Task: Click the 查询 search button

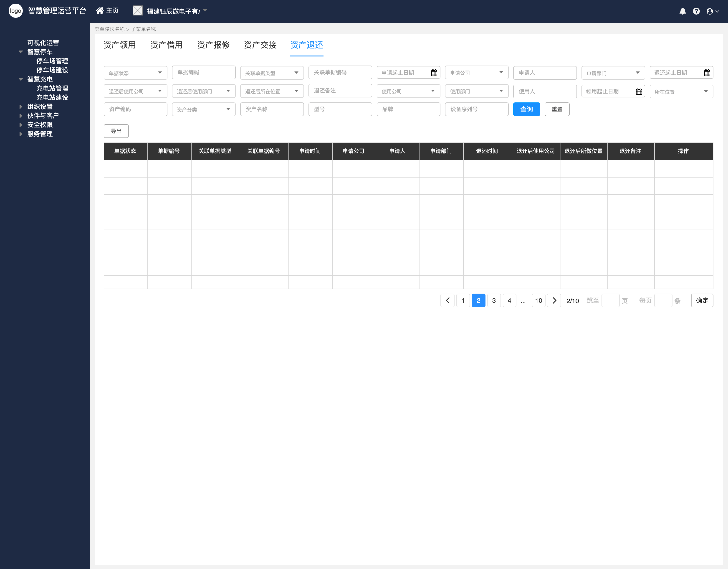Action: coord(526,109)
